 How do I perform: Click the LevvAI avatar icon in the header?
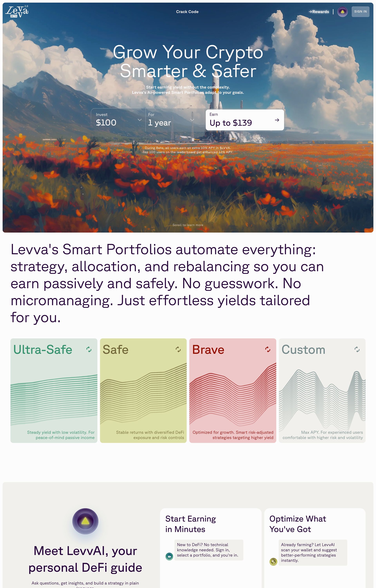342,12
